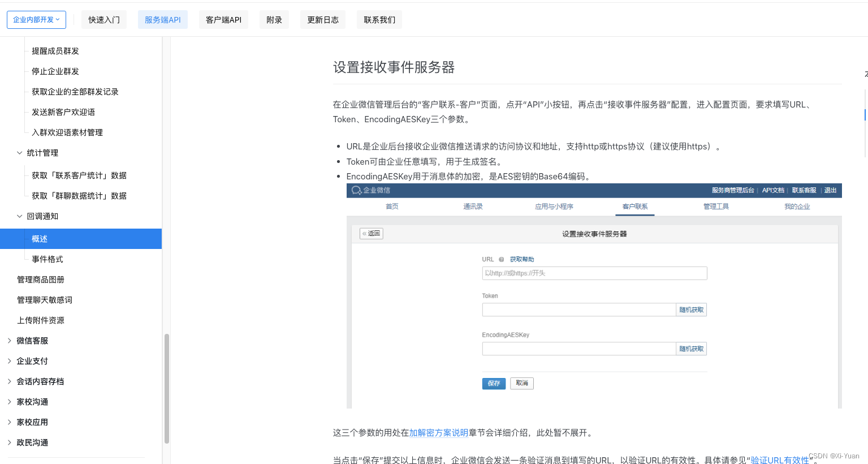Click the 获取帮助 link
Image resolution: width=868 pixels, height=464 pixels.
tap(522, 259)
